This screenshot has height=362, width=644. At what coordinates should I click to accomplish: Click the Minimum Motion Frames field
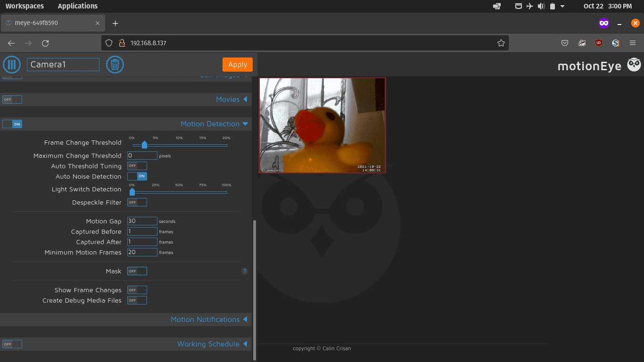pyautogui.click(x=142, y=252)
